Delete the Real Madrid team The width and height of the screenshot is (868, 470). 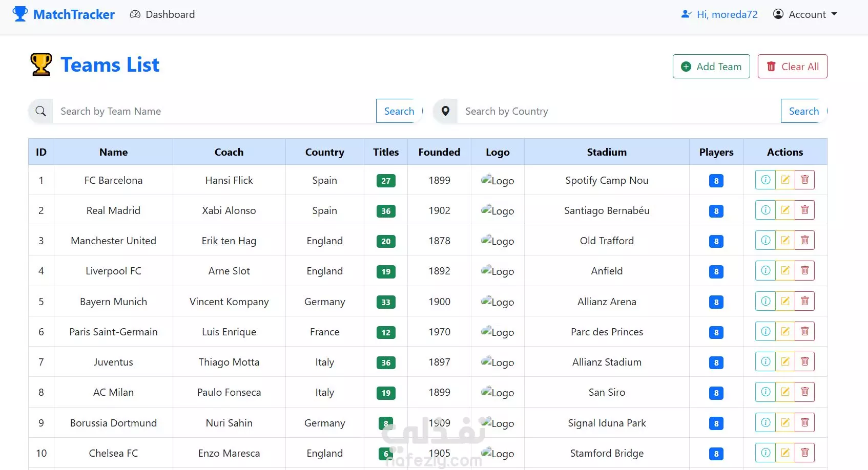805,210
